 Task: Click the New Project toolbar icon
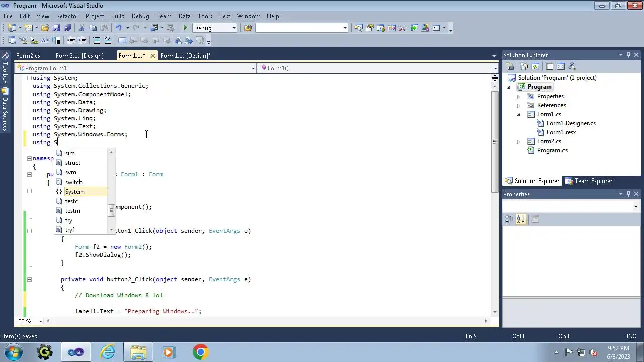point(12,28)
